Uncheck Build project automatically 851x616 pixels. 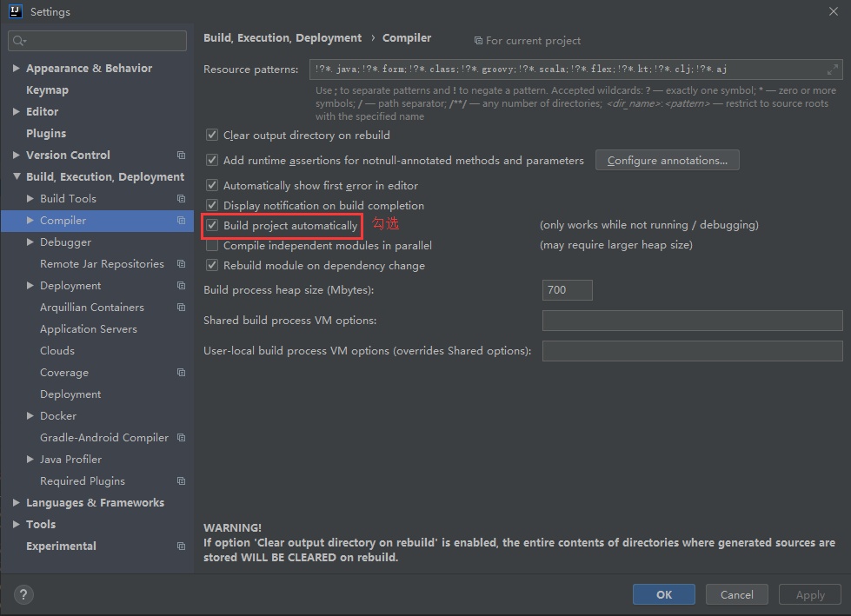click(212, 225)
